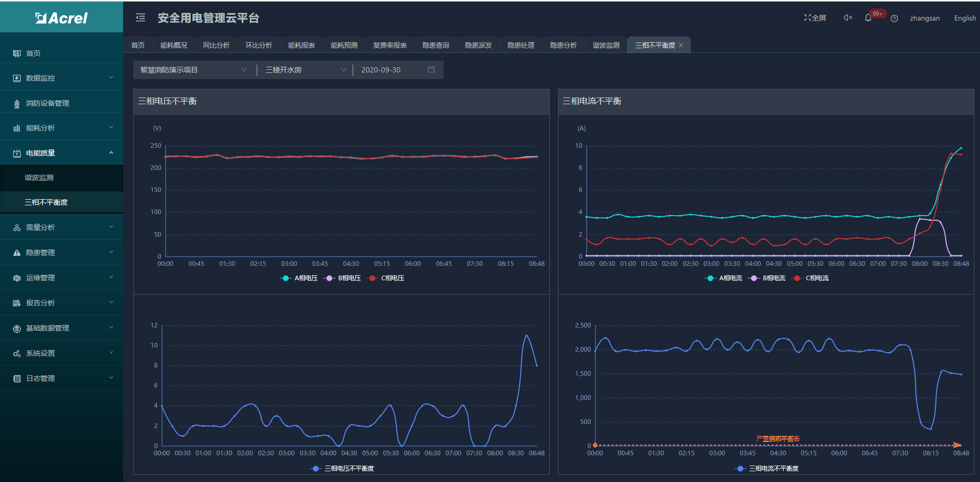This screenshot has height=482, width=980.
Task: Open the 三楼开水房 location dropdown
Action: tap(305, 70)
